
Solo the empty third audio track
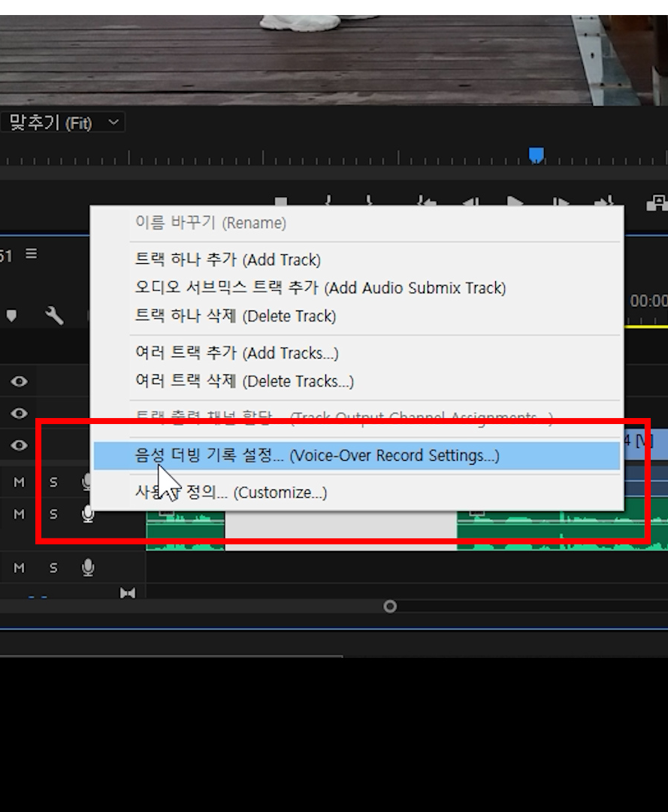[x=53, y=568]
